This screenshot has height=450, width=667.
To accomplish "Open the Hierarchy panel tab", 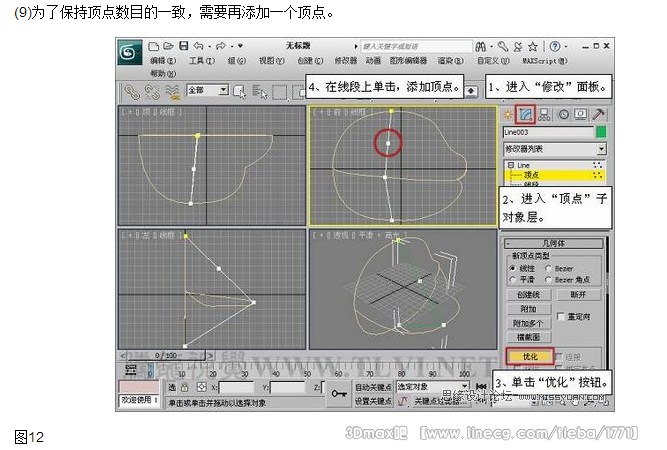I will (545, 114).
